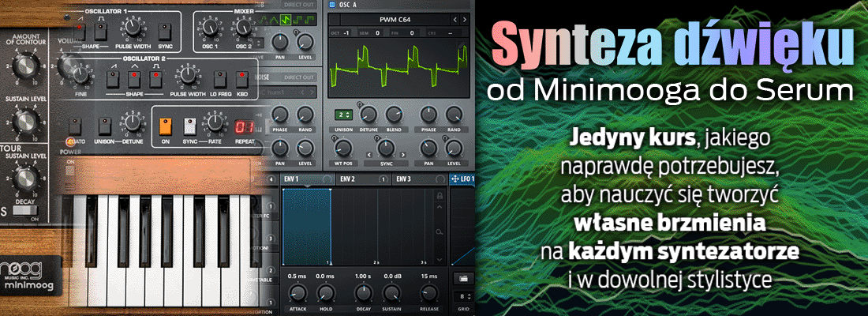Click the SEM value in OSC A
The width and height of the screenshot is (868, 316).
coord(378,32)
